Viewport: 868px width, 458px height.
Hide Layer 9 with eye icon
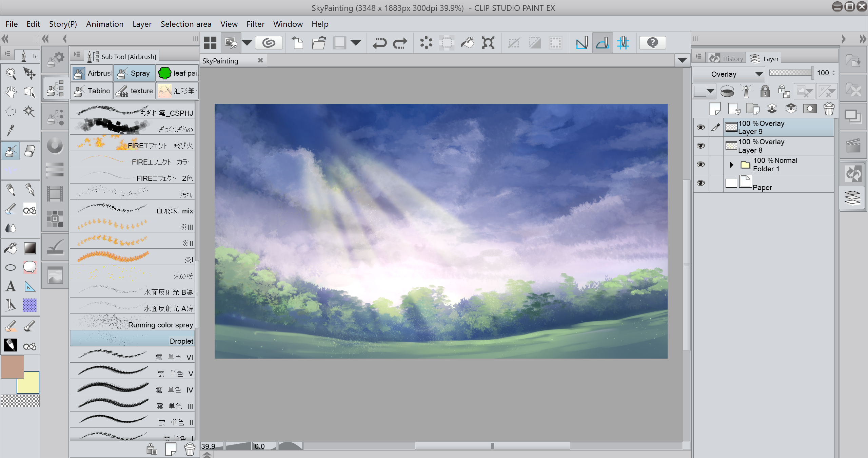click(x=701, y=128)
